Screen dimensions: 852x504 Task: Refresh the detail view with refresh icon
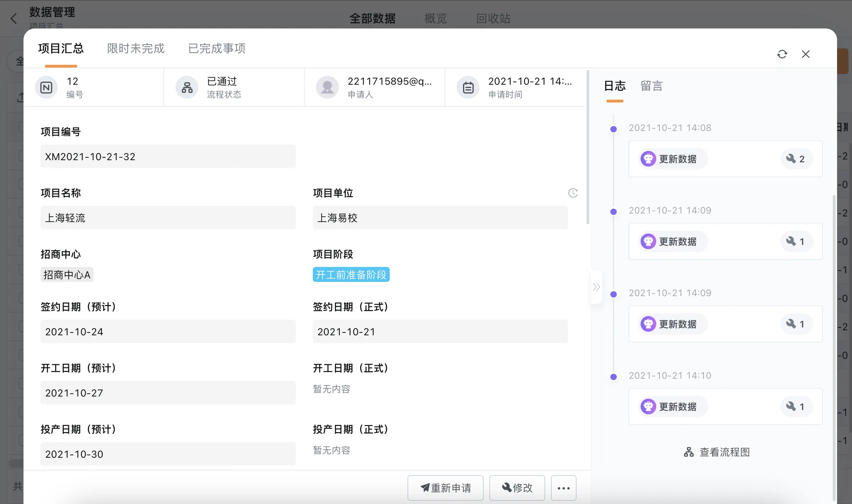[783, 54]
